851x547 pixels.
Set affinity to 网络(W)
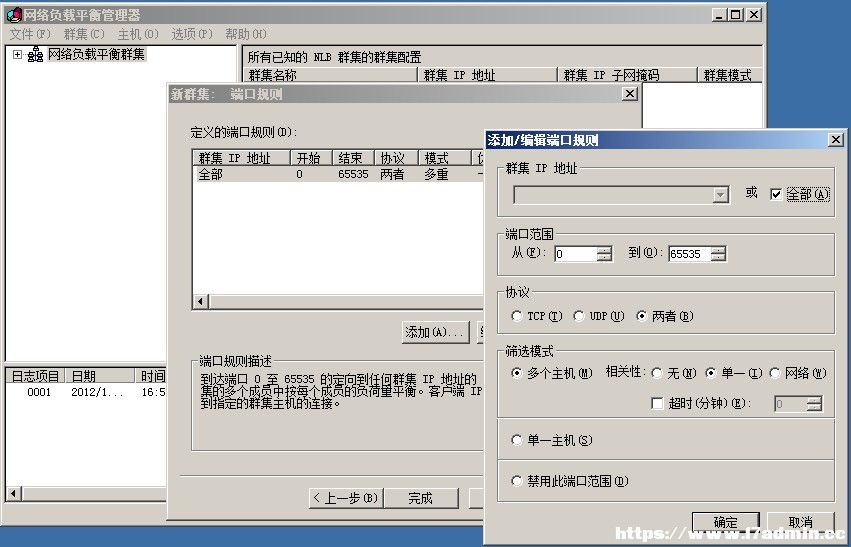(x=775, y=373)
